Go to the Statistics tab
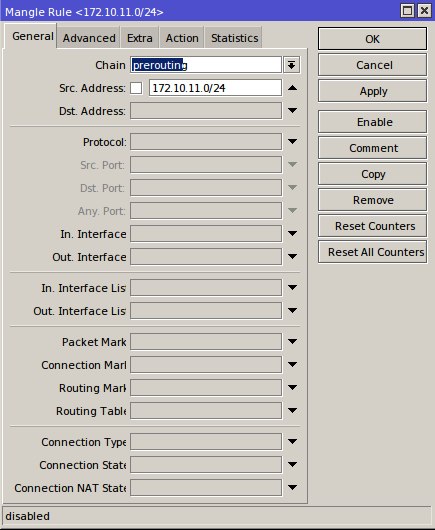This screenshot has width=435, height=530. click(234, 38)
